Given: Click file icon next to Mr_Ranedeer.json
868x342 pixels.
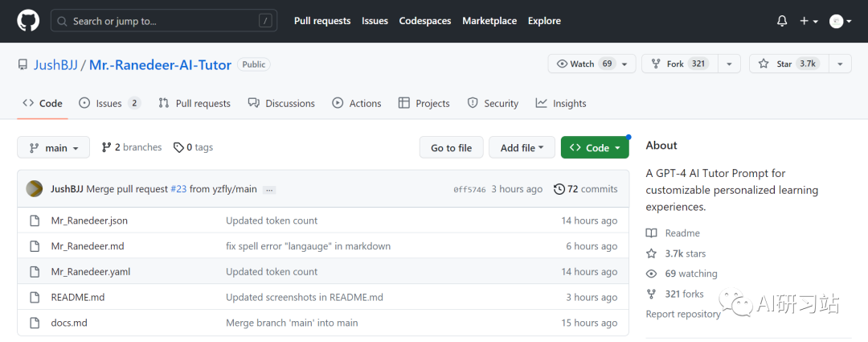Looking at the screenshot, I should tap(35, 220).
